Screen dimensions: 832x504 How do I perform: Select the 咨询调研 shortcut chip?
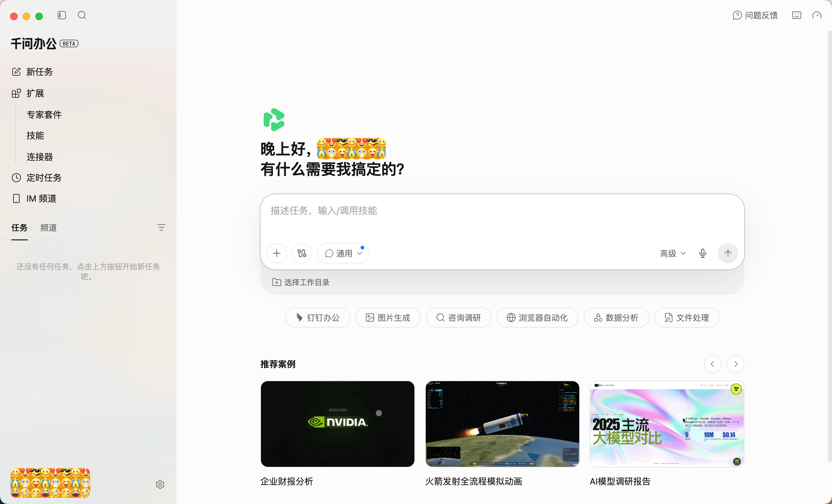(459, 318)
